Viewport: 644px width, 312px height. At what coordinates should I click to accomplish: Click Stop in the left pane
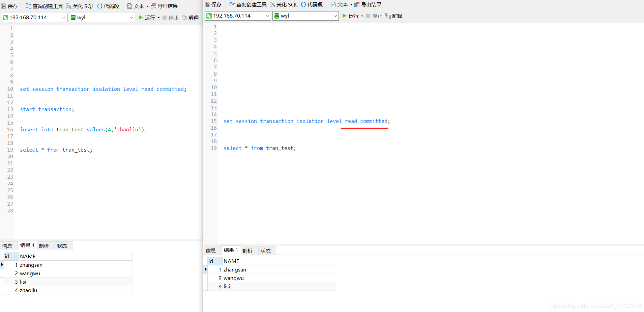pyautogui.click(x=170, y=18)
